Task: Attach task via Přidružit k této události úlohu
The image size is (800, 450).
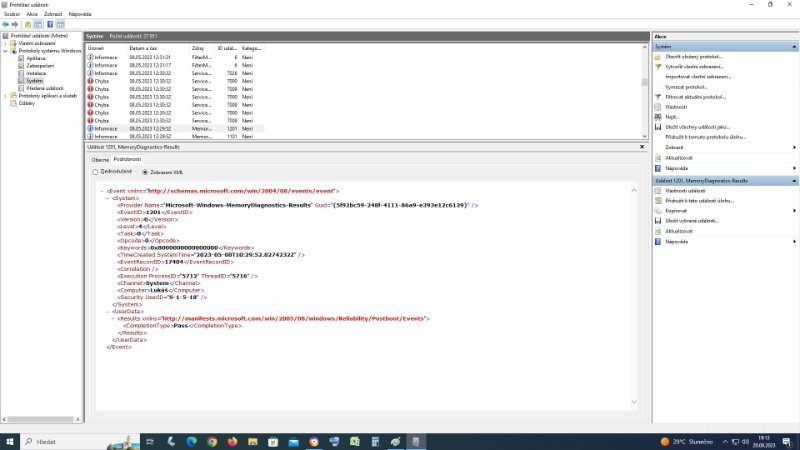Action: tap(699, 201)
